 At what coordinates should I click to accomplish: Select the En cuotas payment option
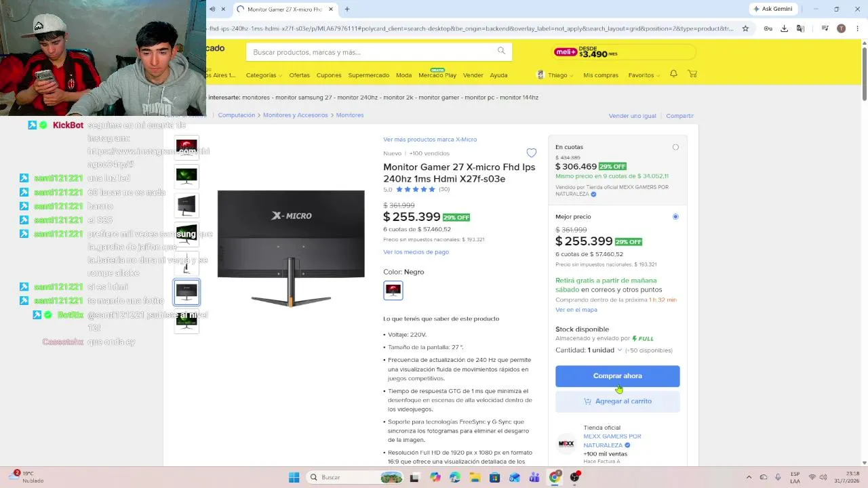[x=675, y=147]
